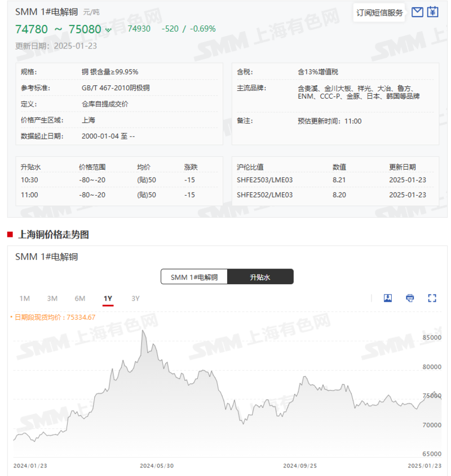This screenshot has width=451, height=476.
Task: Switch chart to 升贴水 view
Action: click(x=260, y=276)
